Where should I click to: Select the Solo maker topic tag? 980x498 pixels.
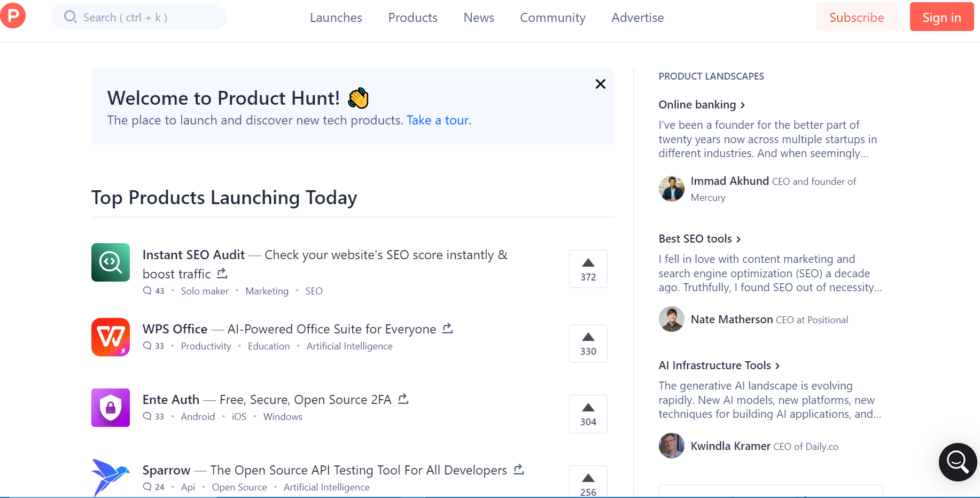(x=205, y=291)
